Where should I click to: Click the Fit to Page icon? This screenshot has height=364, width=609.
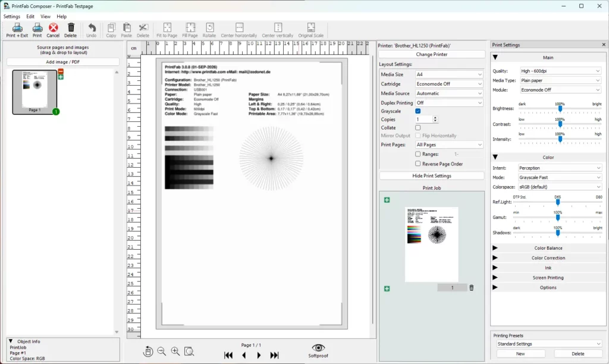[167, 27]
